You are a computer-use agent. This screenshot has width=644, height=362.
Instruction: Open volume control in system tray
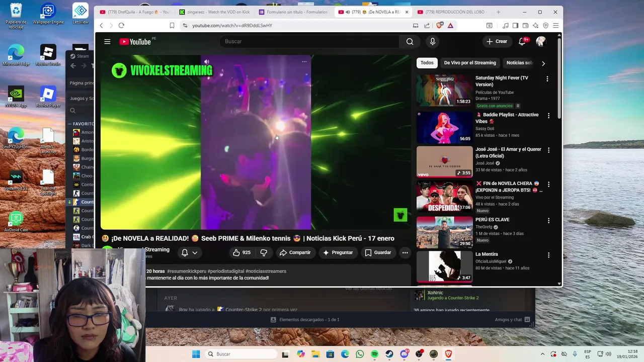(608, 354)
